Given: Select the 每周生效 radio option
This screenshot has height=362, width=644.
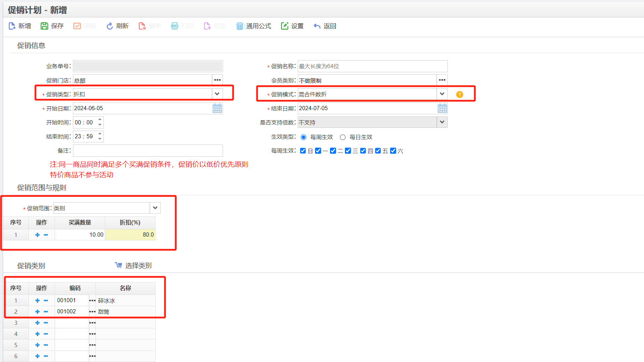Looking at the screenshot, I should point(304,137).
